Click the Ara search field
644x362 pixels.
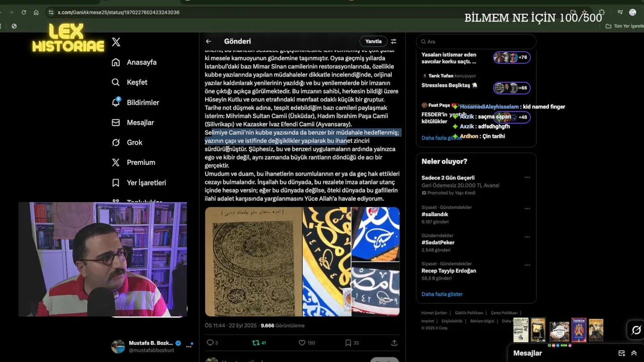[476, 42]
